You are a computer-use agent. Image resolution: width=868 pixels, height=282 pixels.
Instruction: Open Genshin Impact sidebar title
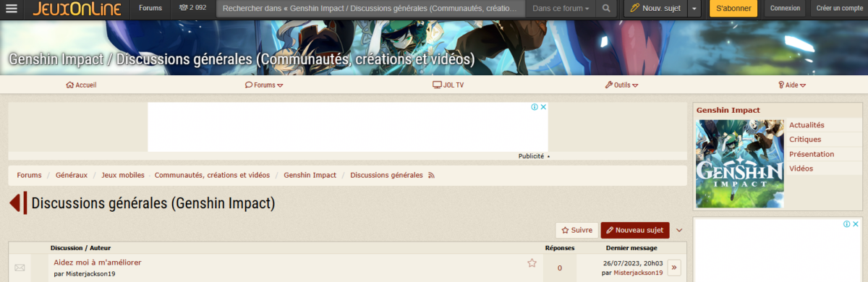click(728, 110)
